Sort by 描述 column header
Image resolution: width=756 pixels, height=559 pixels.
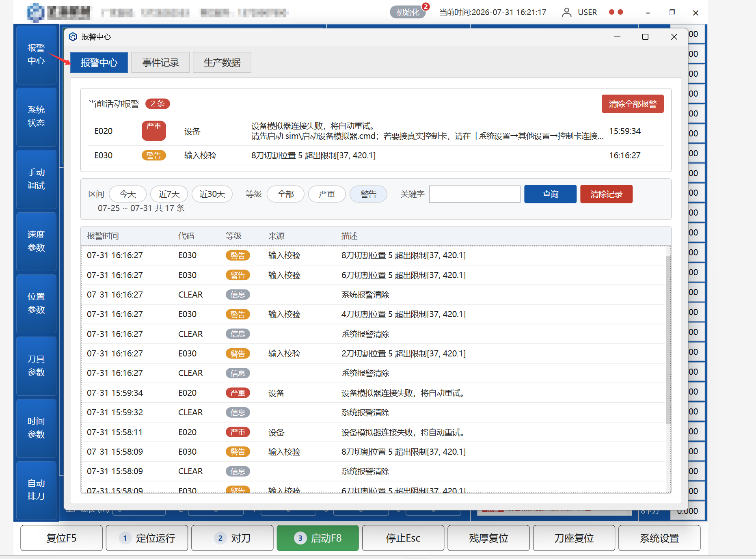click(350, 236)
